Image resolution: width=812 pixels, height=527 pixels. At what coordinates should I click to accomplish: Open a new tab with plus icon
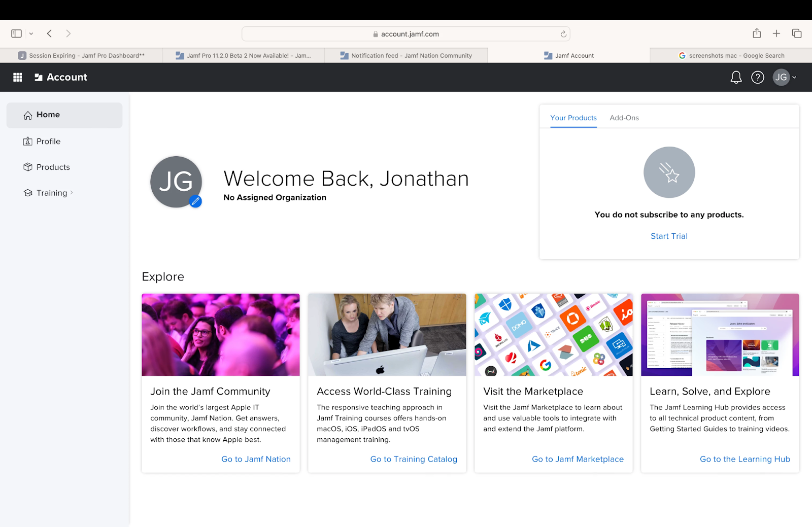[x=776, y=33]
